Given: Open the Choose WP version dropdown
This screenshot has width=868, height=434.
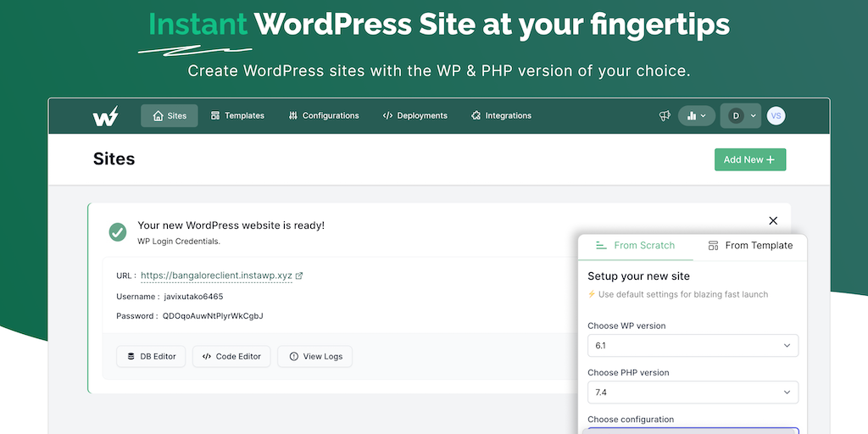Looking at the screenshot, I should tap(693, 346).
